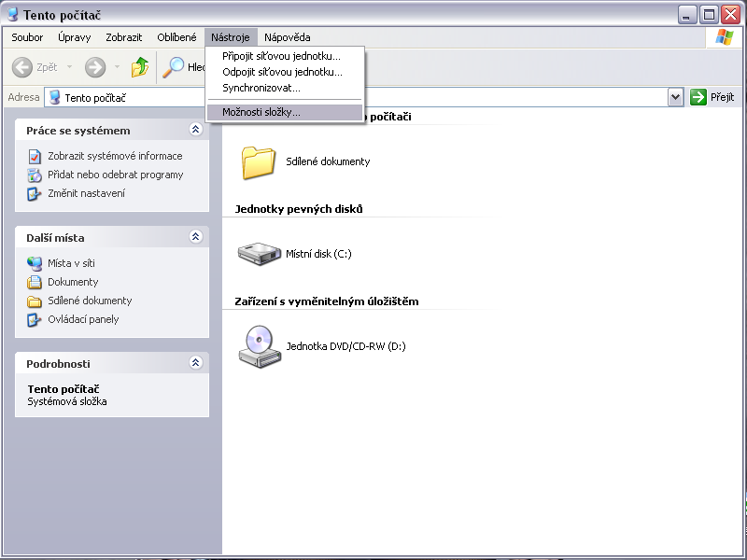The height and width of the screenshot is (560, 747).
Task: Choose Odpojit síťovou jednotku…
Action: pyautogui.click(x=285, y=72)
